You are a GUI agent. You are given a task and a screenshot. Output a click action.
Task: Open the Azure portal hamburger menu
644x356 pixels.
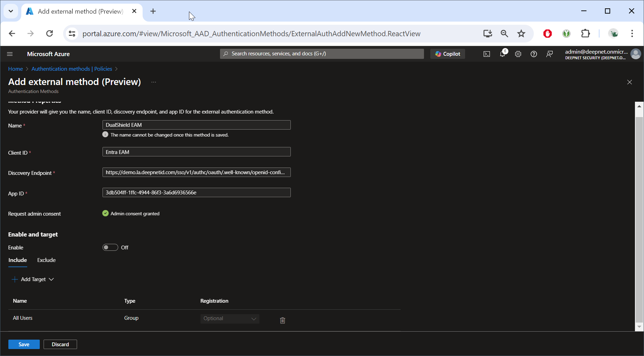point(10,54)
